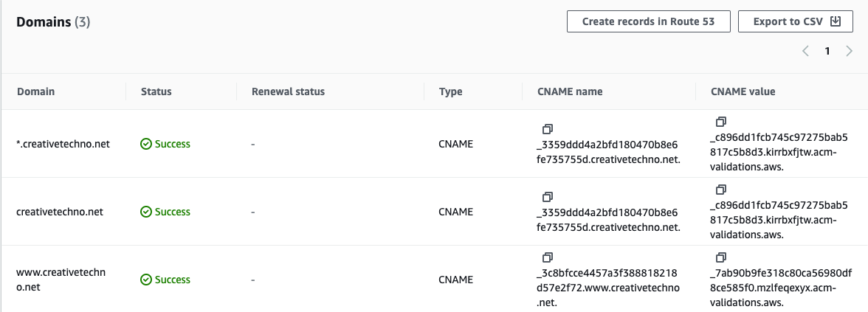Image resolution: width=868 pixels, height=312 pixels.
Task: Click the Type column header
Action: pos(450,91)
